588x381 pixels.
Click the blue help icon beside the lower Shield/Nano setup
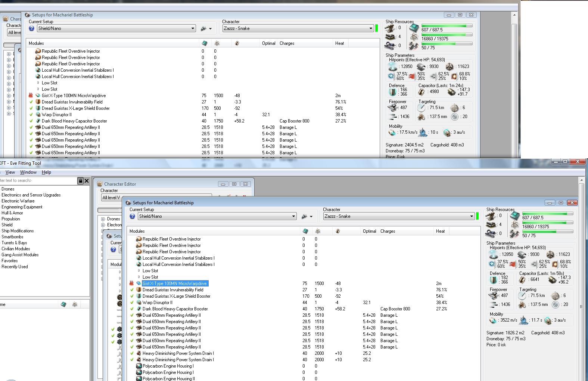[x=132, y=216]
